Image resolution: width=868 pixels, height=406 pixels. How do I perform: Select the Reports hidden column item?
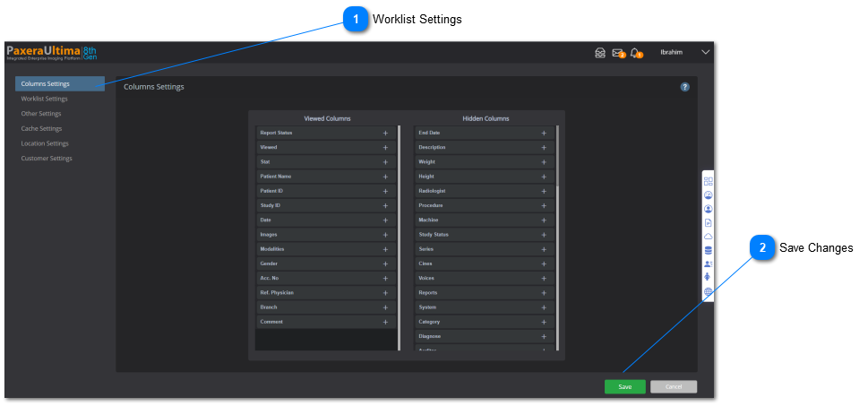pyautogui.click(x=485, y=292)
